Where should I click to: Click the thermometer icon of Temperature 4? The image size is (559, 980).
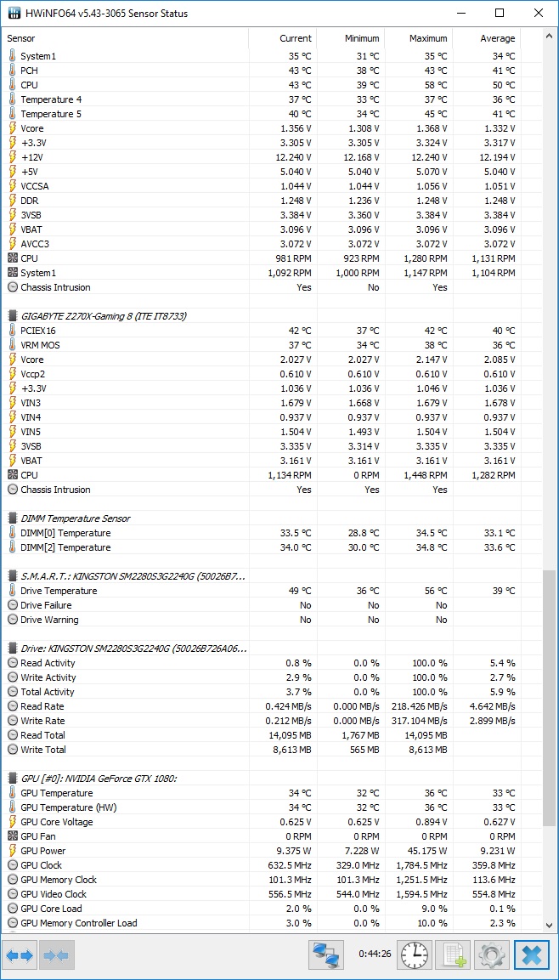13,99
